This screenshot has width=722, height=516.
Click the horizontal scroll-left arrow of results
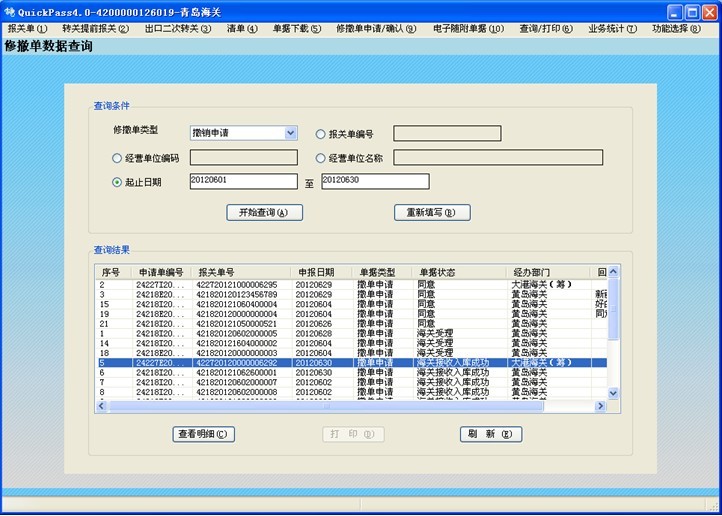point(102,407)
